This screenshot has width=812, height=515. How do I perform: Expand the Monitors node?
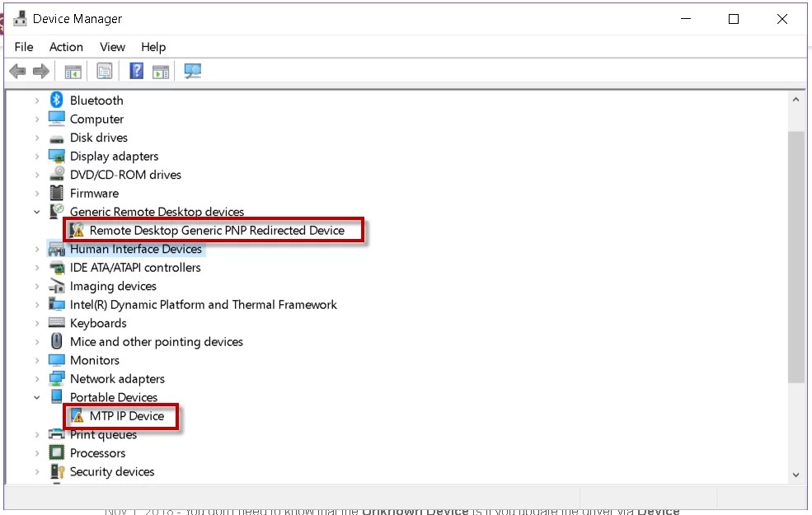pyautogui.click(x=37, y=360)
